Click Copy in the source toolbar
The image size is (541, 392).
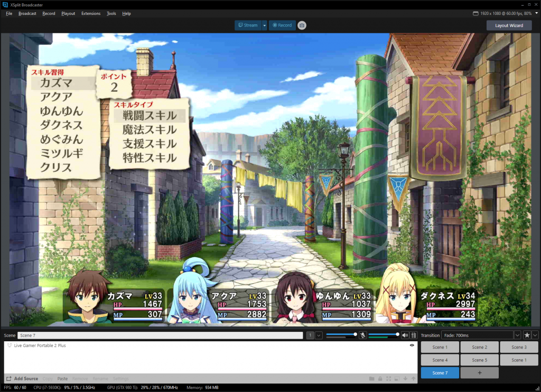click(48, 379)
